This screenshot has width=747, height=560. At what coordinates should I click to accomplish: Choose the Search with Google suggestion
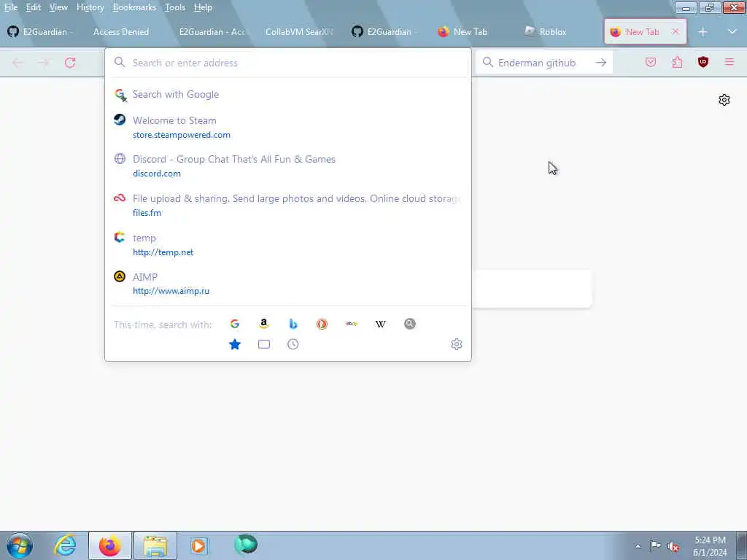[x=287, y=94]
